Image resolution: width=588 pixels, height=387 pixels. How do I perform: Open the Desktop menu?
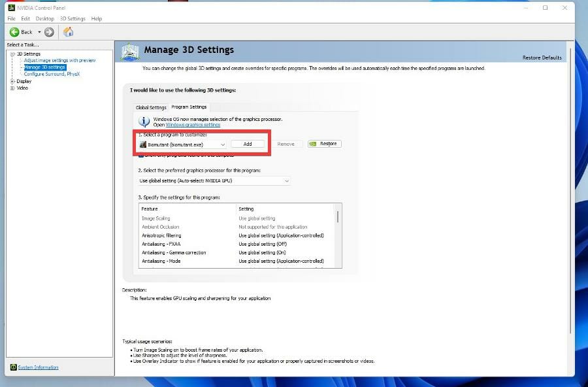45,18
